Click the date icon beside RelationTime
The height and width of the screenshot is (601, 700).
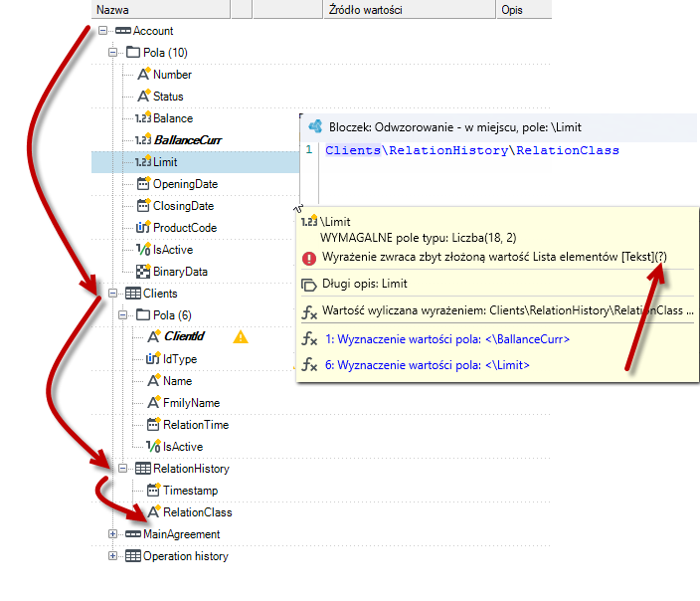pyautogui.click(x=153, y=424)
